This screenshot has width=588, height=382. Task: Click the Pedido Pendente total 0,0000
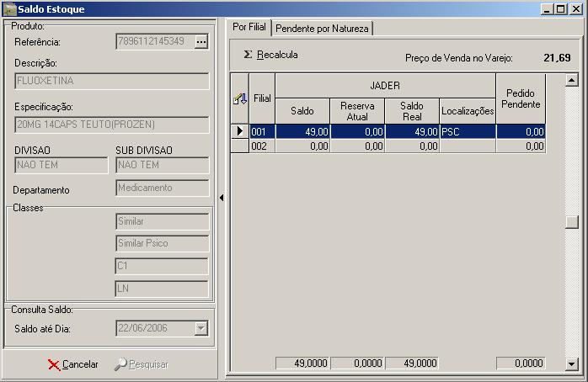pos(521,363)
